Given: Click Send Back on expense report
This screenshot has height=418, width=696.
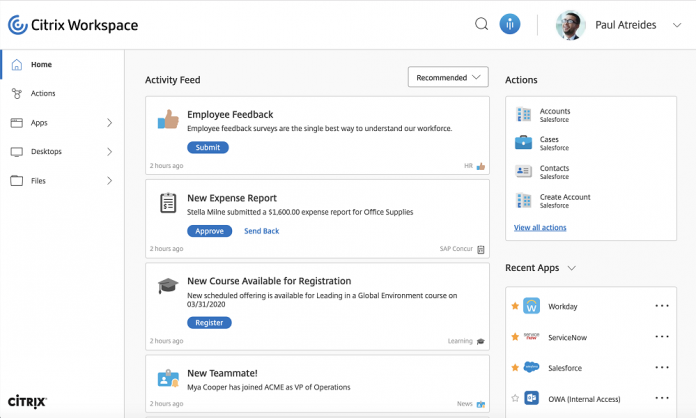Looking at the screenshot, I should coord(261,231).
